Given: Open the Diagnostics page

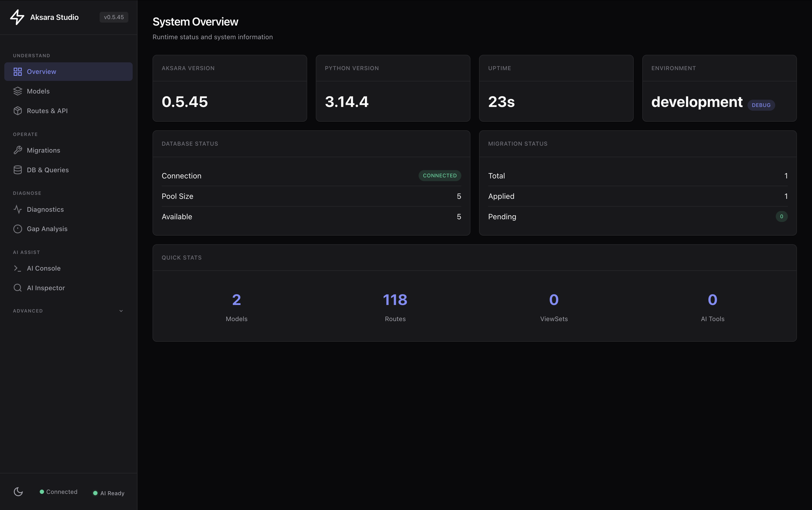Looking at the screenshot, I should tap(68, 209).
